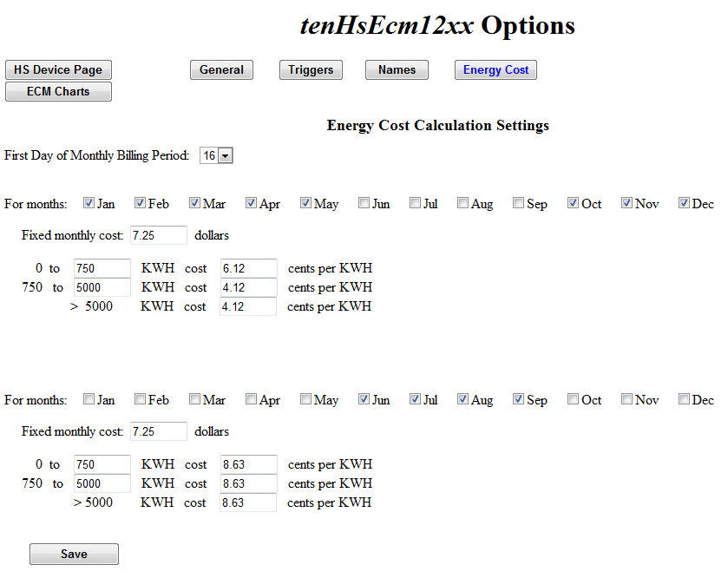This screenshot has width=728, height=578.
Task: Toggle Feb in the second months row
Action: click(140, 399)
